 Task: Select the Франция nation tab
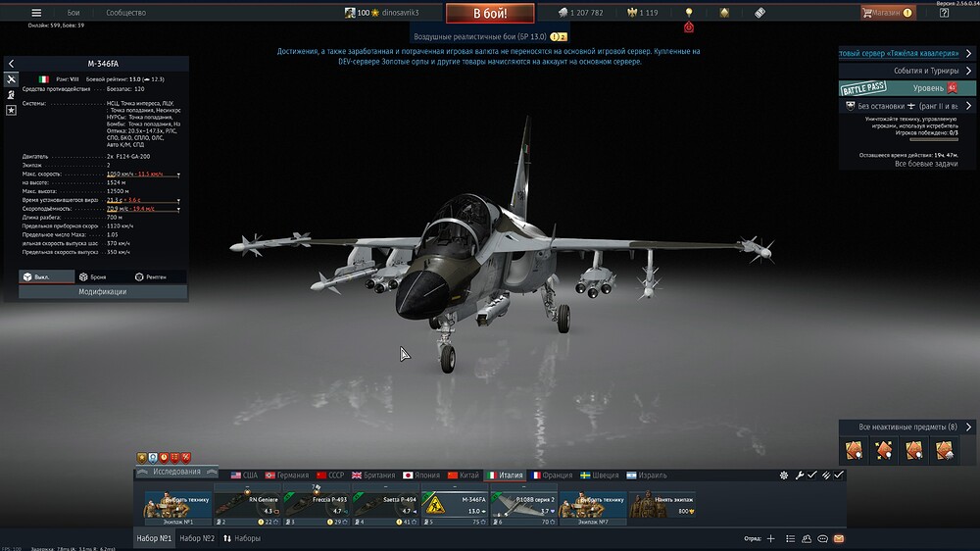coord(552,476)
